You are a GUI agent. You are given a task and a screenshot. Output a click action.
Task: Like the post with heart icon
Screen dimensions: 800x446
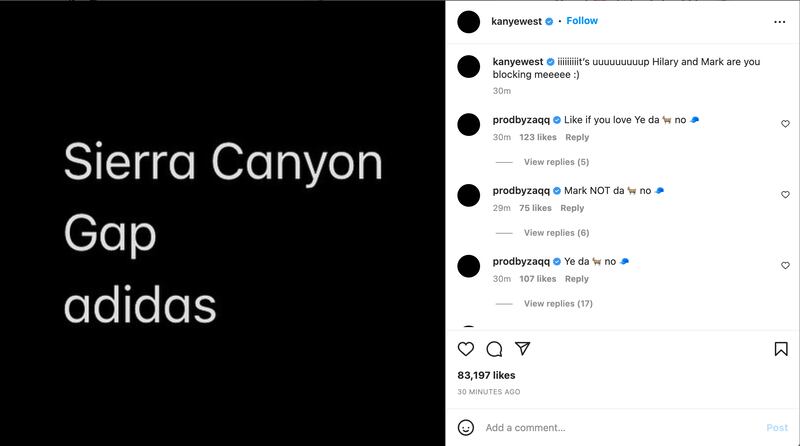click(466, 349)
